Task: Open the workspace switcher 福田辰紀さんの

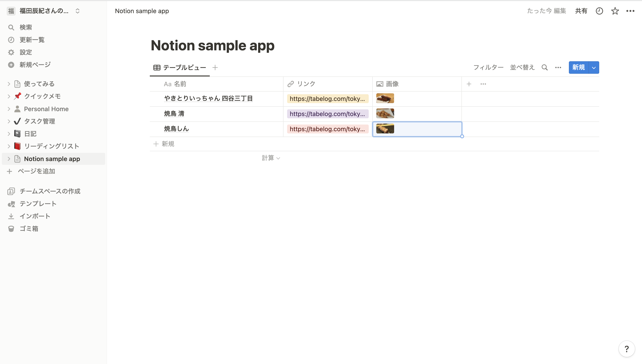Action: 44,11
